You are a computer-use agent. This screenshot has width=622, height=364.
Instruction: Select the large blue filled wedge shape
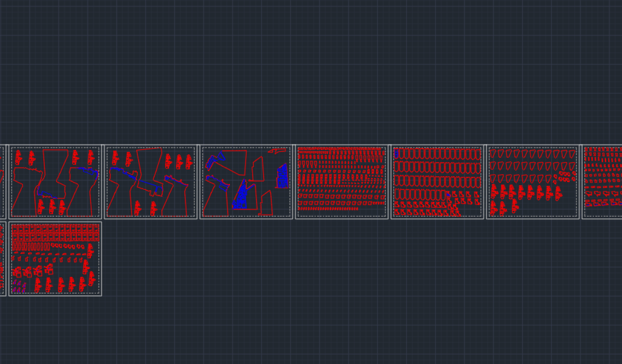pos(241,194)
